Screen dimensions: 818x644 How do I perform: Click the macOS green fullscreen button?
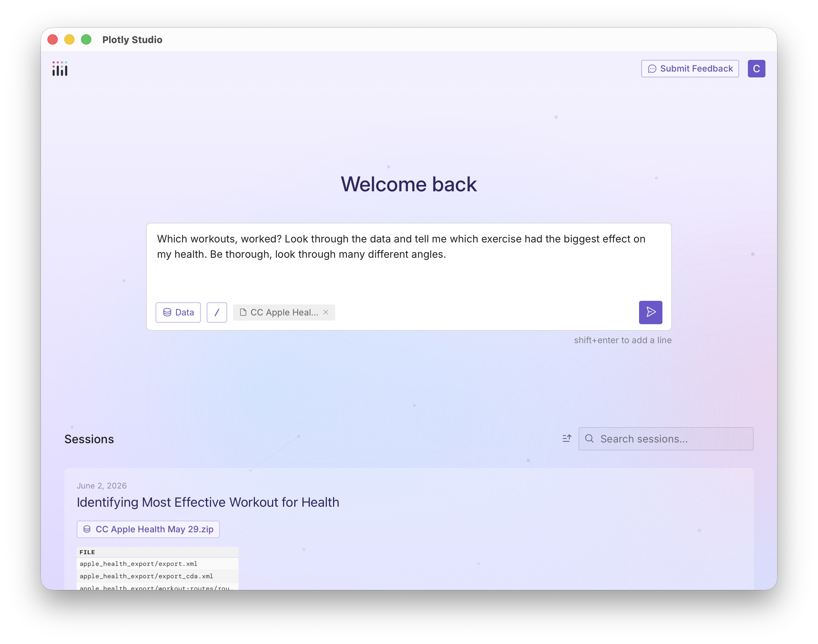pos(86,39)
